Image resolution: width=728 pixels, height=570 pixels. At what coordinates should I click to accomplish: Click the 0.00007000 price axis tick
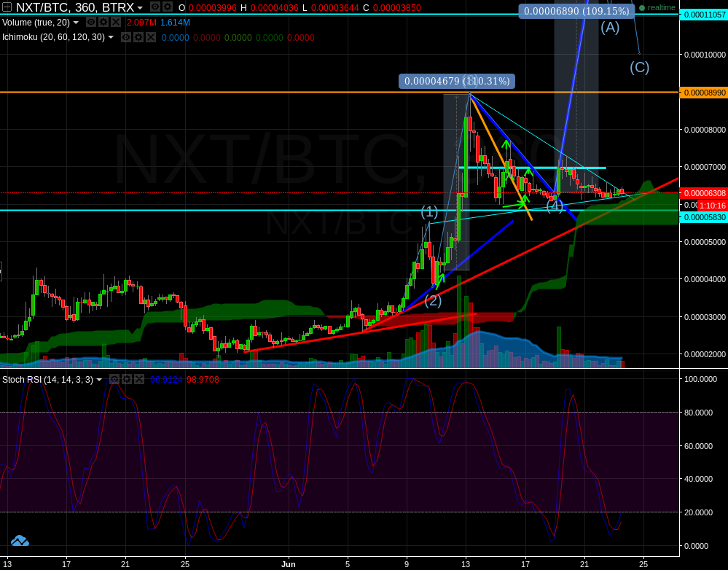coord(705,167)
